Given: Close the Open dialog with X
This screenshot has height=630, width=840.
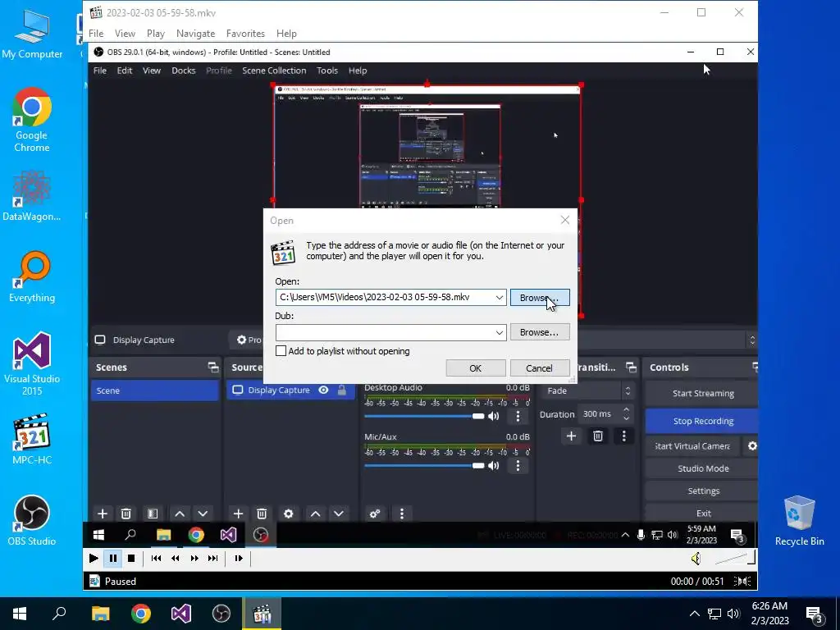Looking at the screenshot, I should click(564, 220).
